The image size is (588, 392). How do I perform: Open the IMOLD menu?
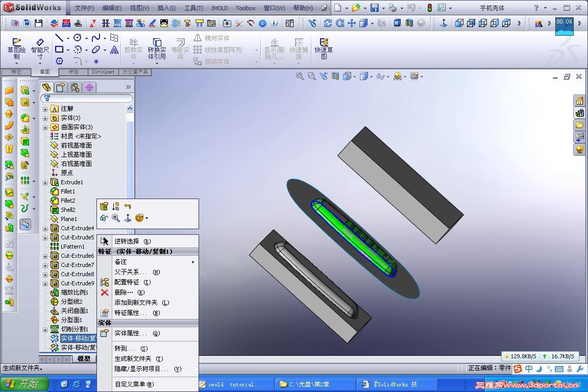219,8
